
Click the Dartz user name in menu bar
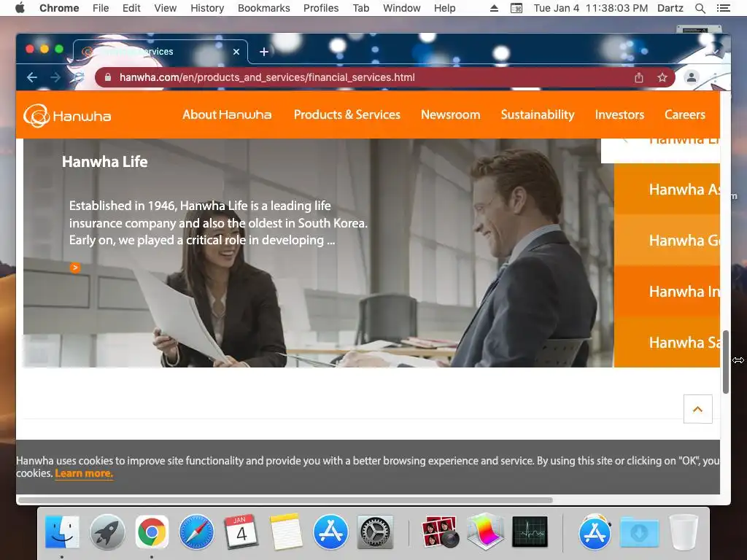pos(670,8)
